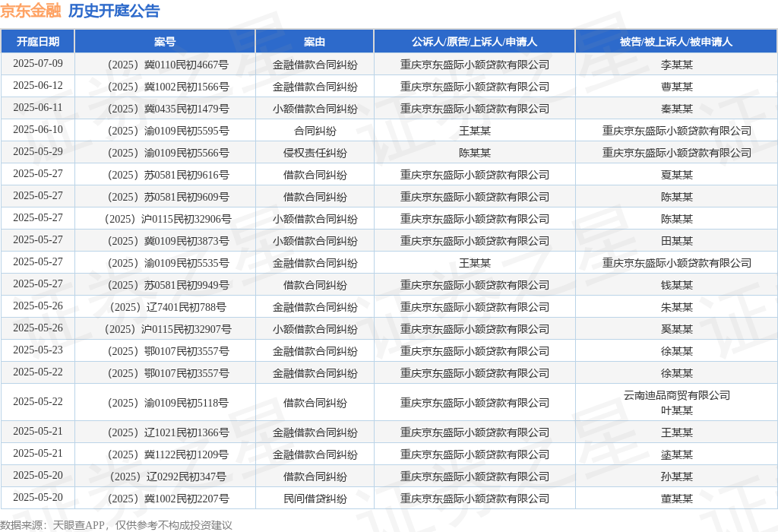
Task: Click case number 辽7401民初788号
Action: pyautogui.click(x=168, y=307)
